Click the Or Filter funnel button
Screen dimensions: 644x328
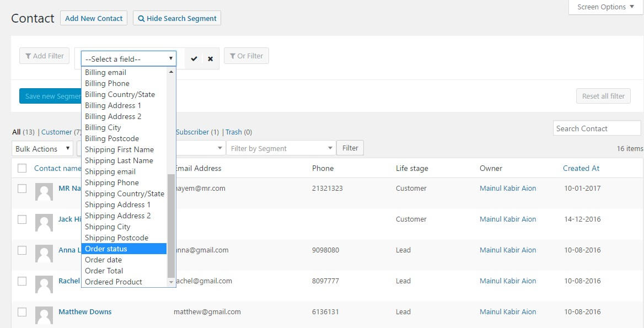pyautogui.click(x=246, y=56)
